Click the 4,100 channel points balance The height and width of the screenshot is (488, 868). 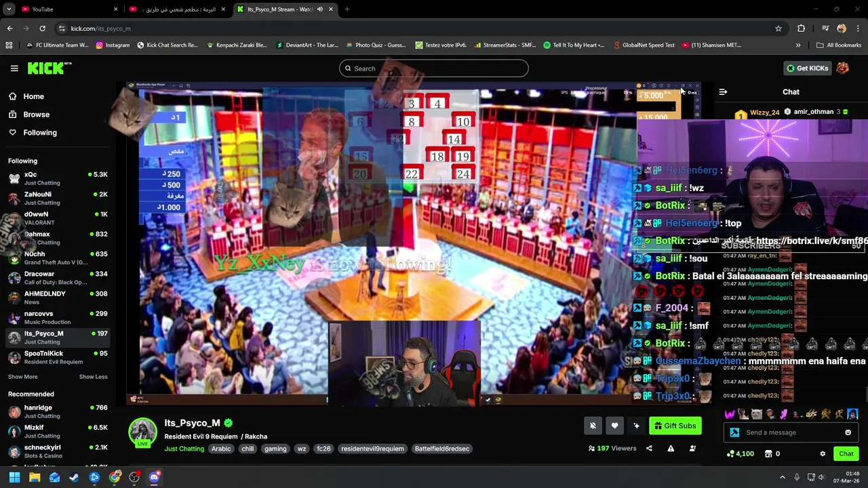741,454
